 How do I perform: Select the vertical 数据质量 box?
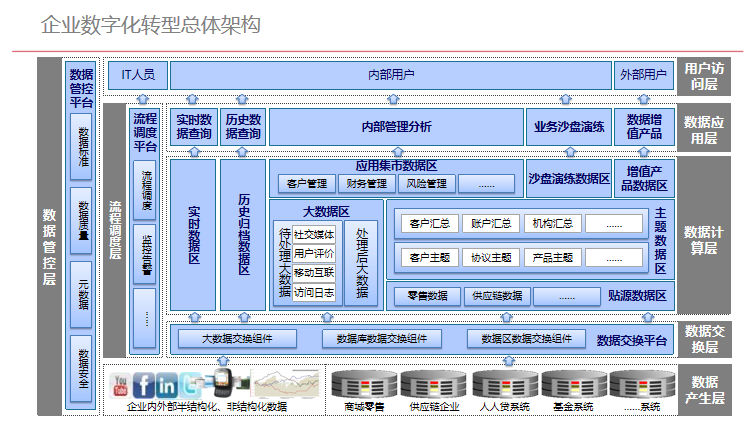pyautogui.click(x=80, y=220)
